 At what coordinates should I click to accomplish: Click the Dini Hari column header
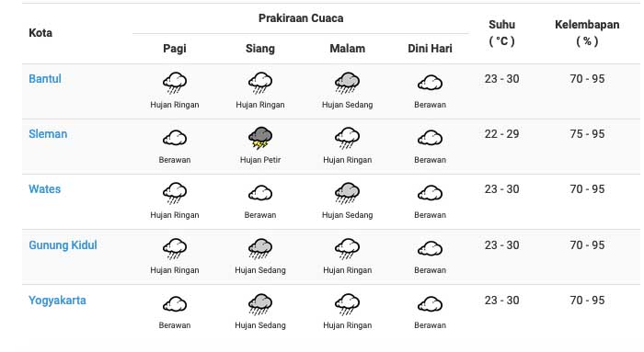[x=430, y=49]
